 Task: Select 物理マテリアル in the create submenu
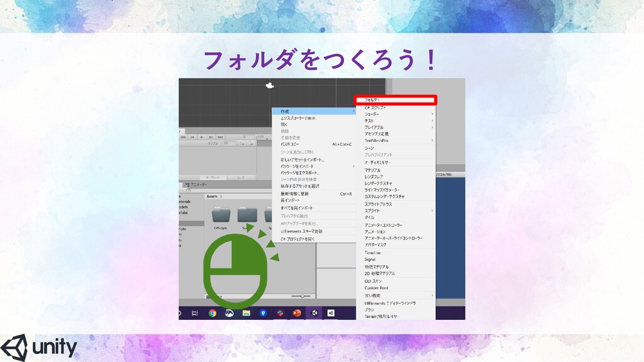click(x=396, y=266)
